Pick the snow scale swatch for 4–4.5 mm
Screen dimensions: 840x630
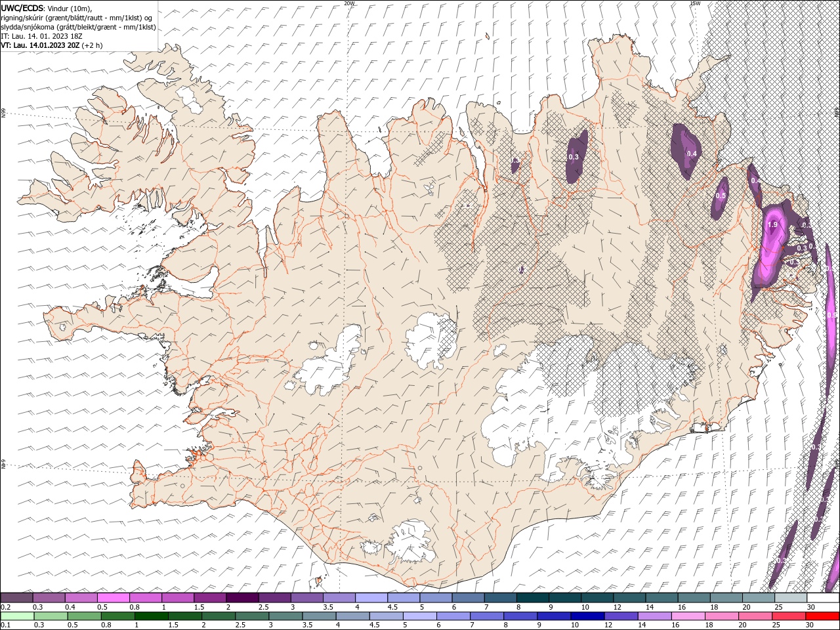[x=371, y=598]
